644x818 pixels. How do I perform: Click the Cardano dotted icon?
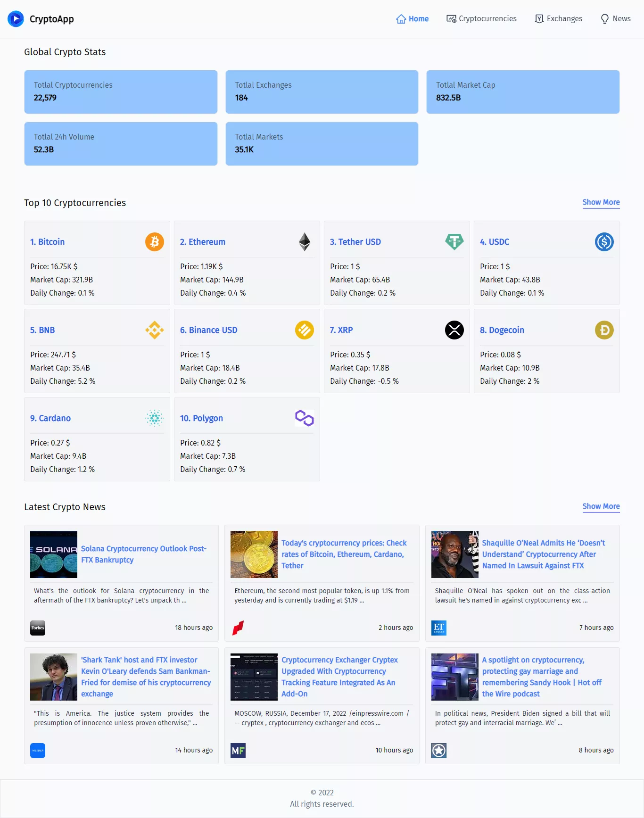(155, 418)
